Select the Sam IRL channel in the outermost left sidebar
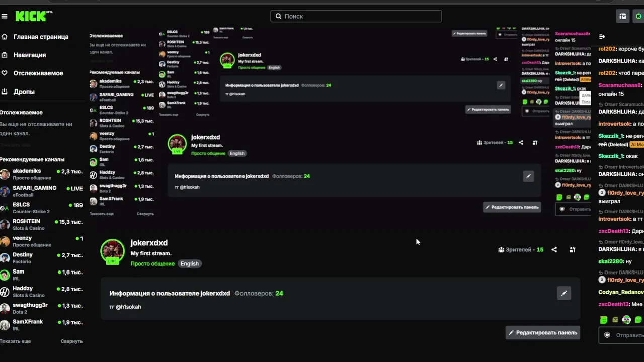This screenshot has height=362, width=644. tap(42, 275)
